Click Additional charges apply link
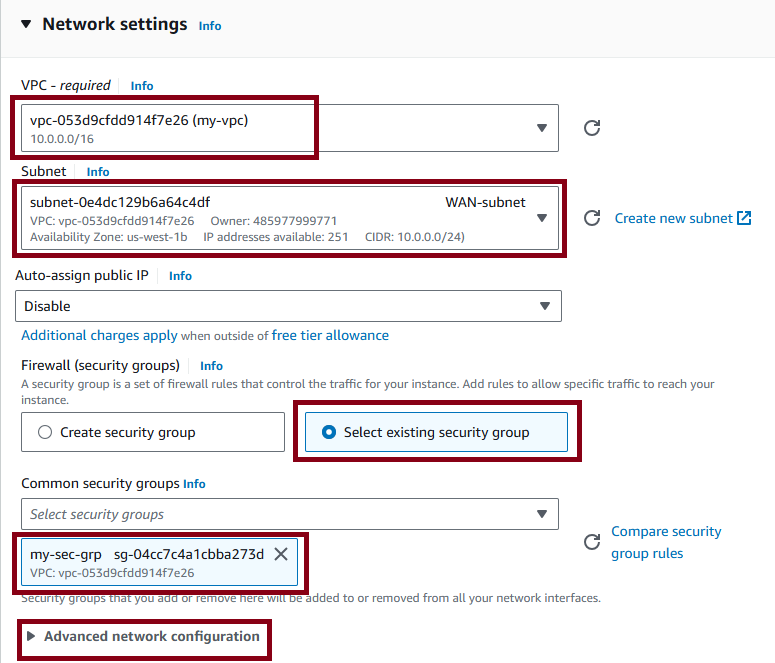 [x=99, y=335]
